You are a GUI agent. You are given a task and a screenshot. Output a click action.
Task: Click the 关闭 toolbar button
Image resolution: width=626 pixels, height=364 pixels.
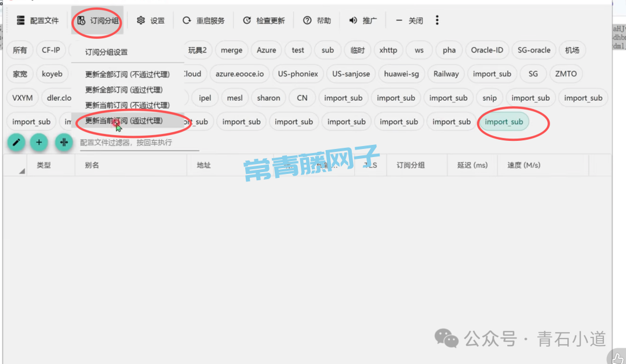(x=410, y=20)
